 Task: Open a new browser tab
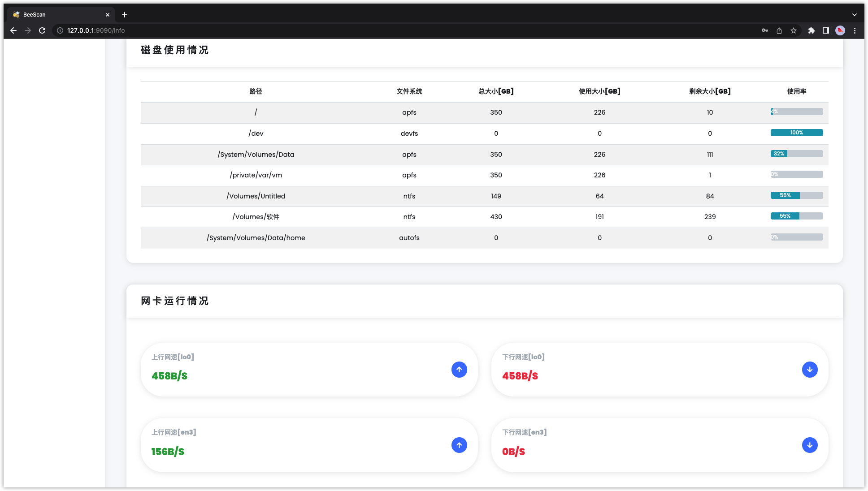point(125,15)
